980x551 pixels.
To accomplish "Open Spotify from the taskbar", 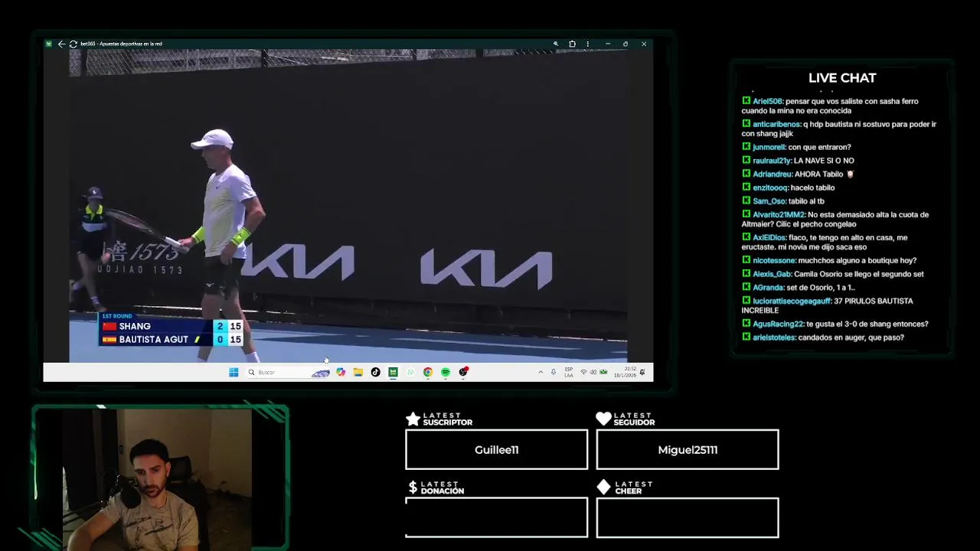I will pyautogui.click(x=446, y=372).
